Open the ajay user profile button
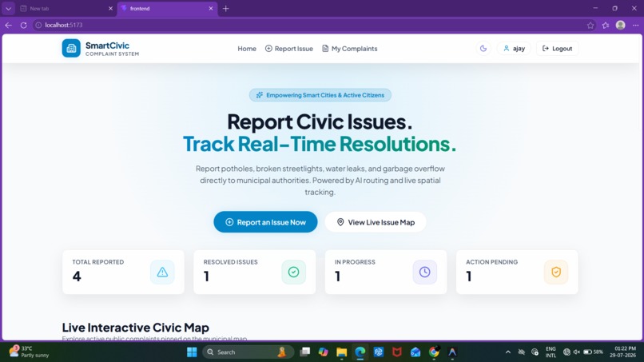 click(514, 49)
